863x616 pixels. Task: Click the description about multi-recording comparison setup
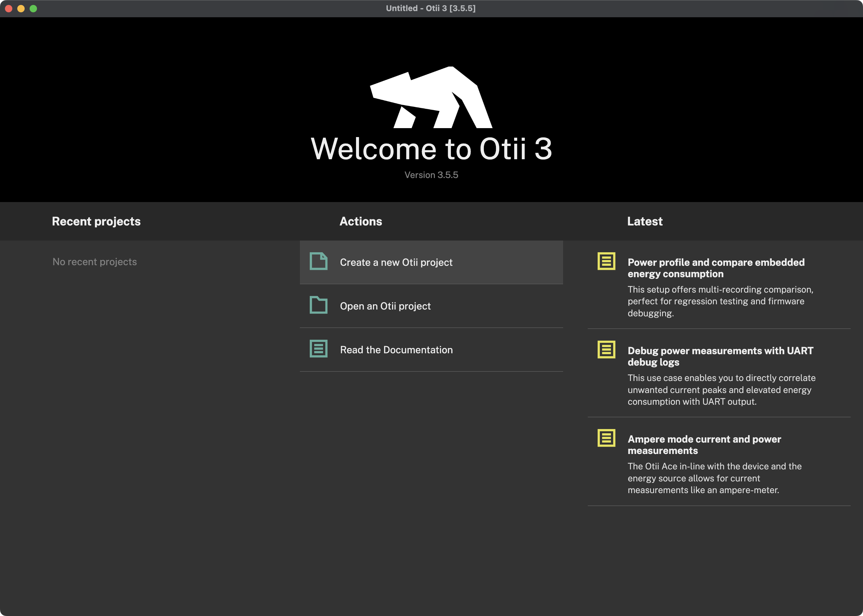(720, 301)
